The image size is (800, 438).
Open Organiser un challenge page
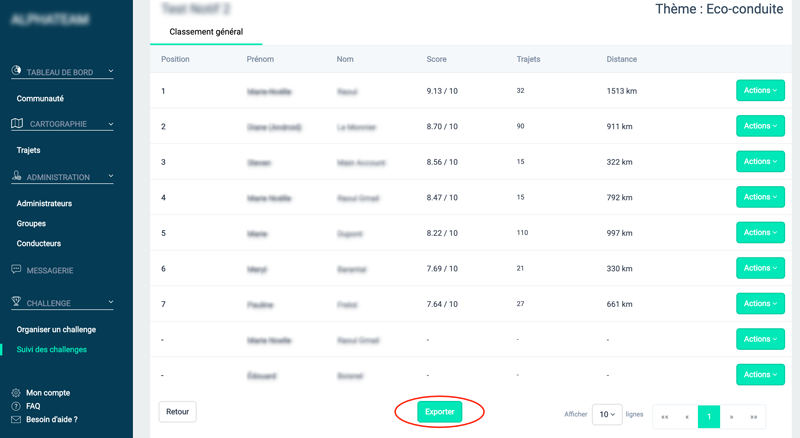pyautogui.click(x=56, y=329)
